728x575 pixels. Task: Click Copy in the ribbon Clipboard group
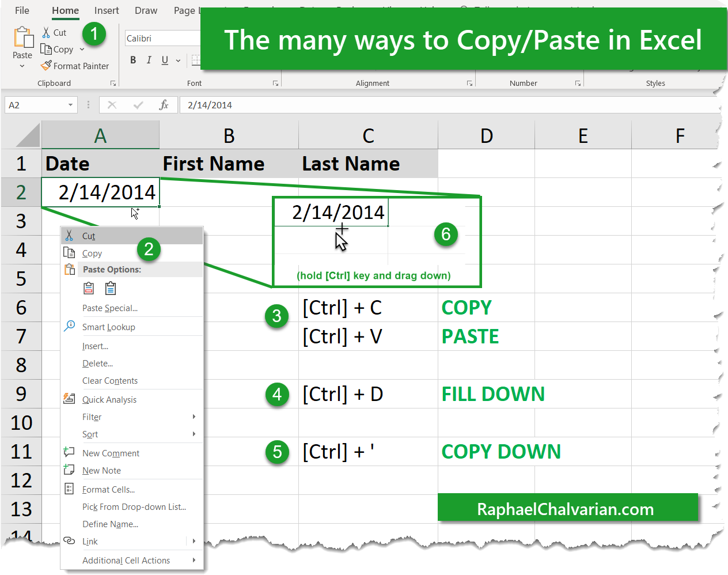(x=57, y=50)
